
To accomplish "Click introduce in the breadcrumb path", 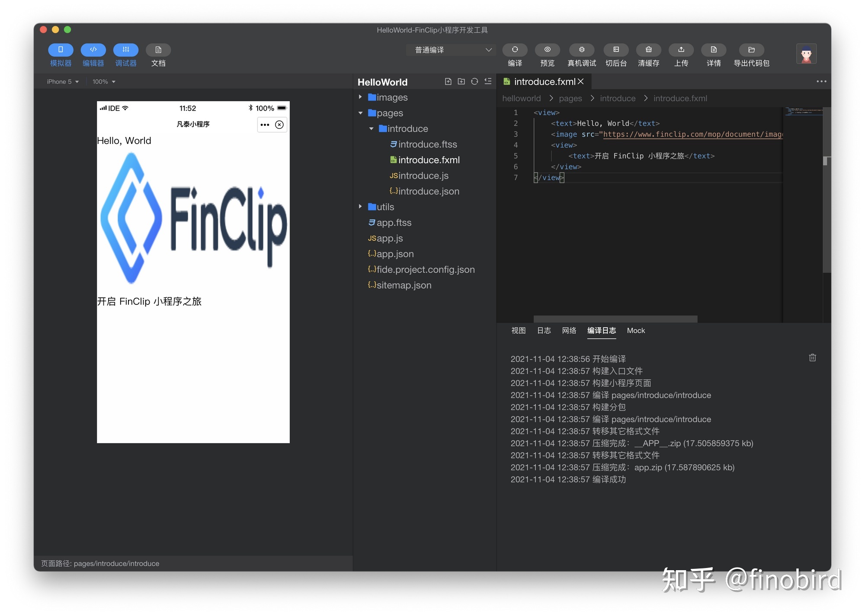I will pyautogui.click(x=618, y=99).
